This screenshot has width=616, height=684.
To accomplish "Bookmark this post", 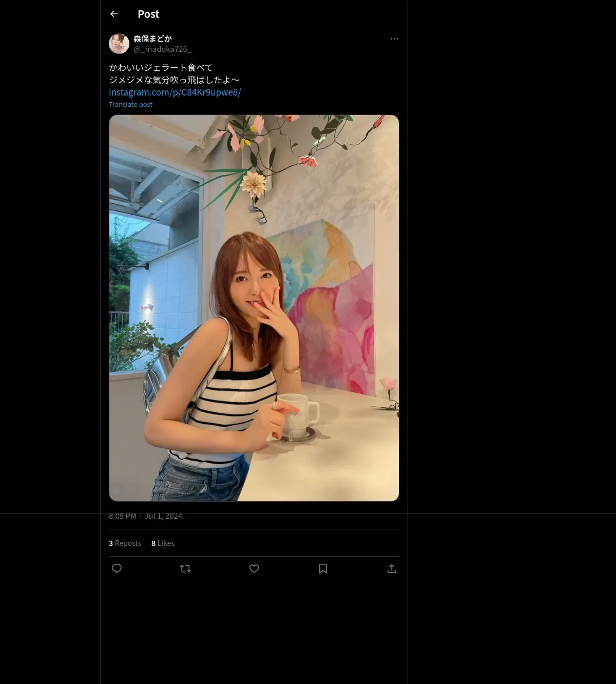I will click(x=323, y=568).
